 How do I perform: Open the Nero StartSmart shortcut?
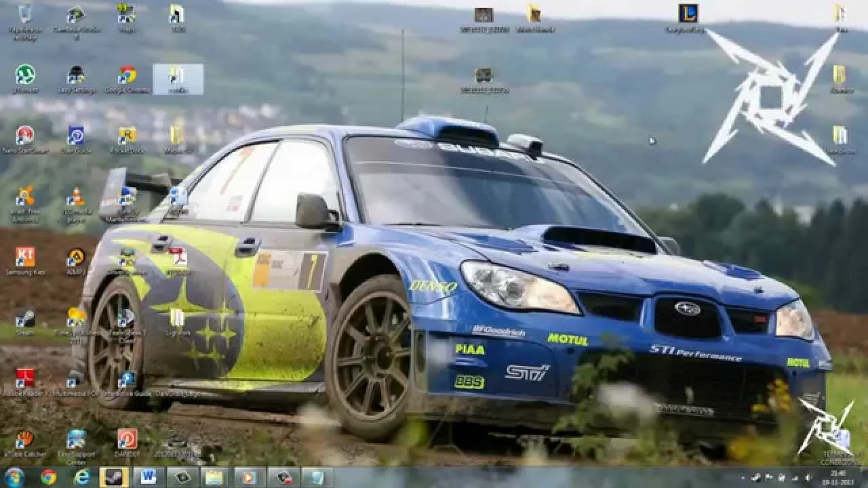[25, 140]
